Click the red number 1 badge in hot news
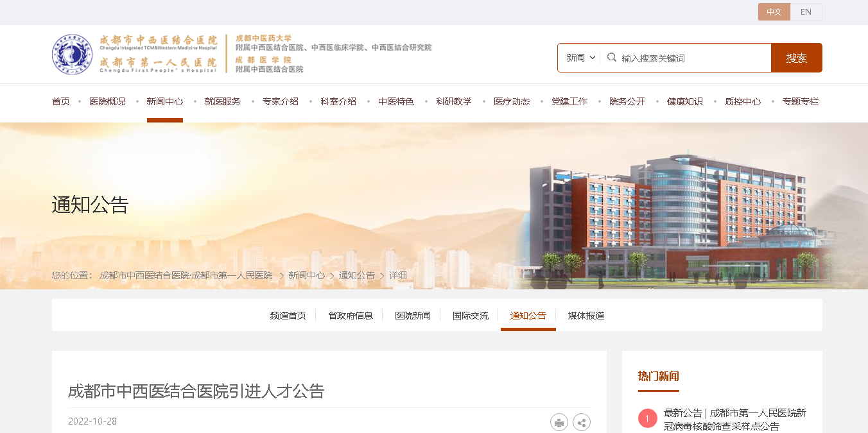 (648, 419)
